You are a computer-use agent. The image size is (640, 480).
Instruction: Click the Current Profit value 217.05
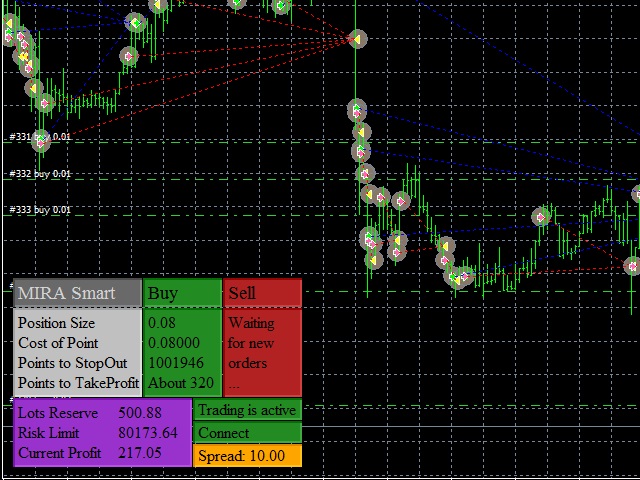[139, 453]
